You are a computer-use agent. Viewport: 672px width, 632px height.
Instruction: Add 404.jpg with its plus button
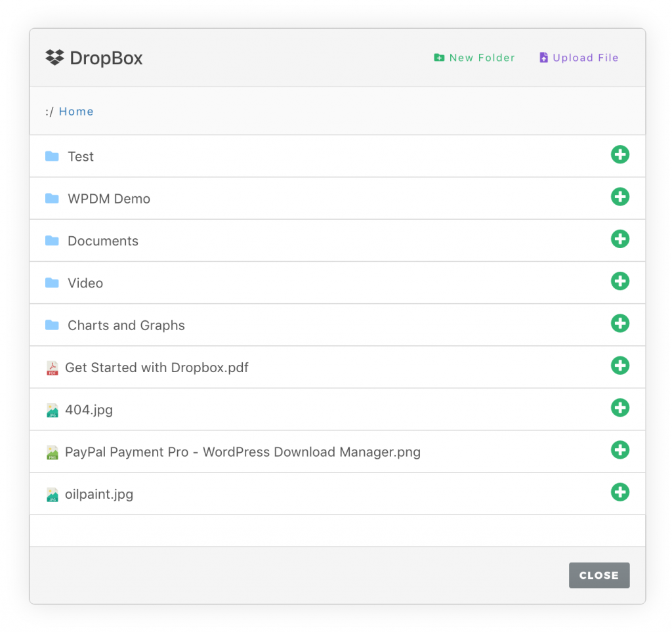[x=620, y=408]
